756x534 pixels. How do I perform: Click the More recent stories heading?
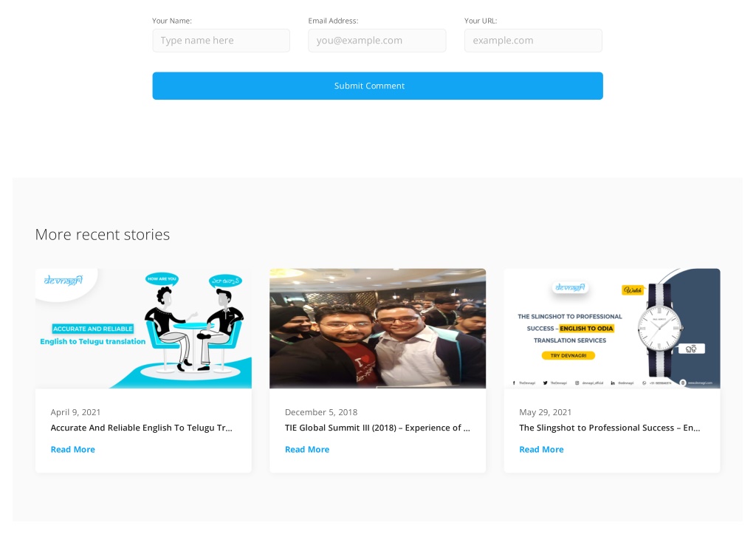tap(103, 234)
